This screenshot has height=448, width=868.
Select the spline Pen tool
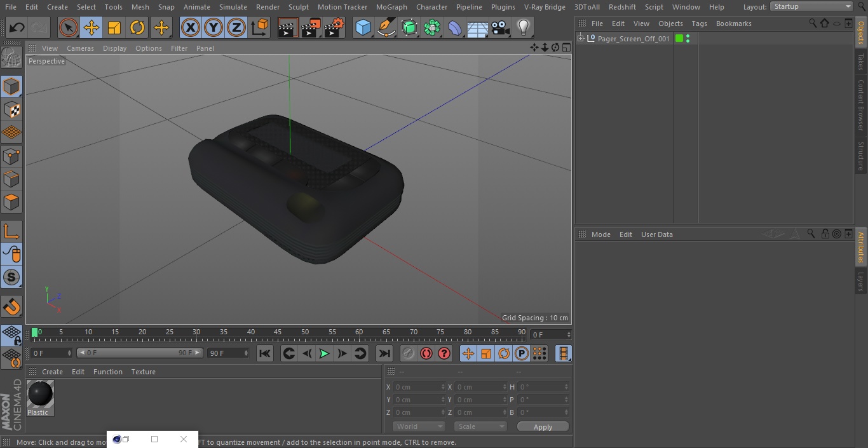[x=386, y=27]
